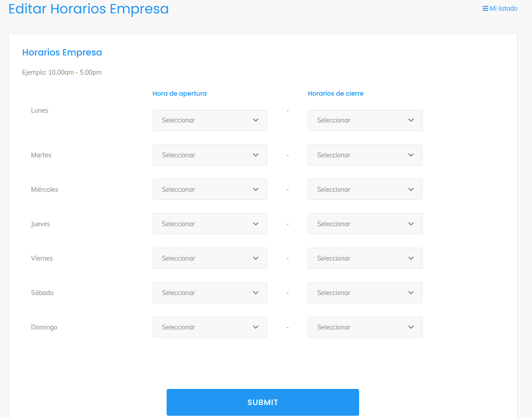532x418 pixels.
Task: Click chevron arrow on Domingo opening dropdown
Action: (256, 327)
